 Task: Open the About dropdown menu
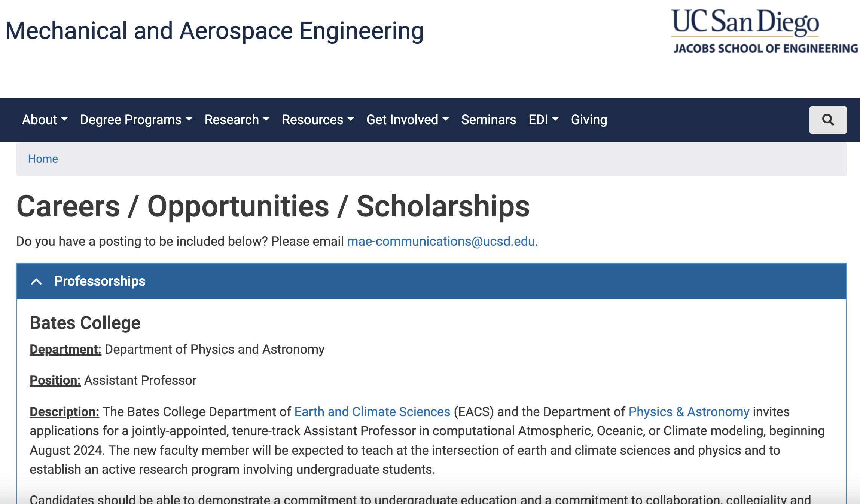45,120
